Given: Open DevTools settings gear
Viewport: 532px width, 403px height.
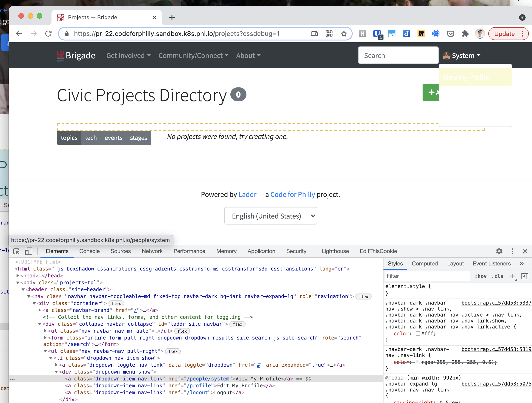Looking at the screenshot, I should pos(499,251).
